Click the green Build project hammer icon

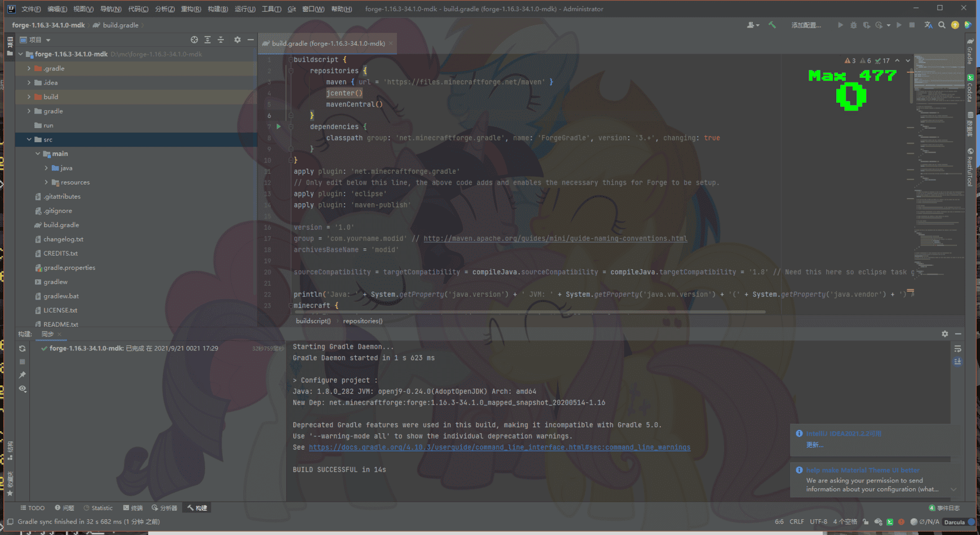772,25
